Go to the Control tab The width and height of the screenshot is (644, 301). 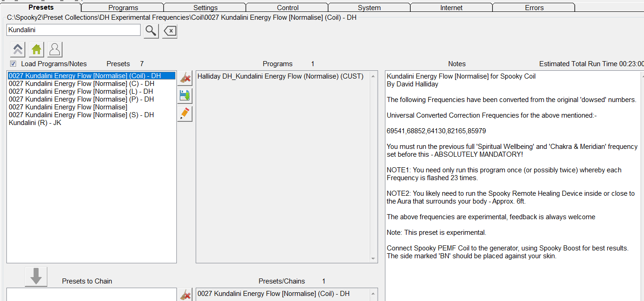click(x=288, y=8)
